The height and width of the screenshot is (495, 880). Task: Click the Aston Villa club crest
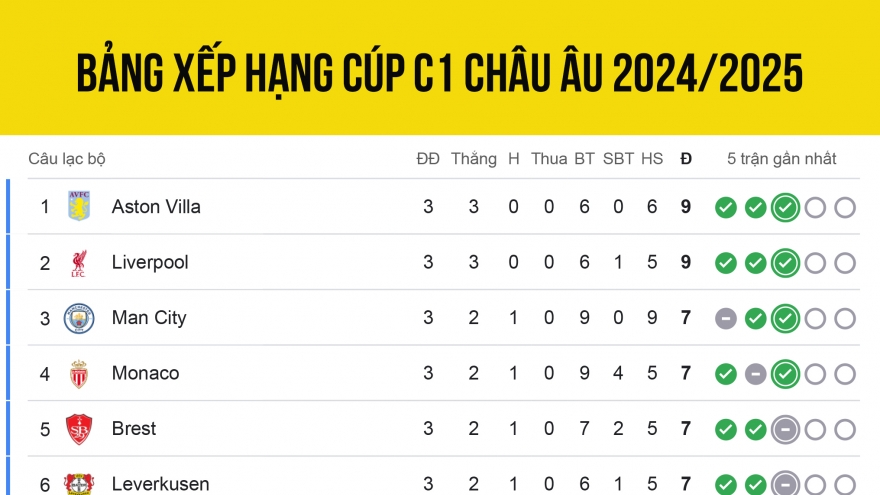click(x=79, y=206)
